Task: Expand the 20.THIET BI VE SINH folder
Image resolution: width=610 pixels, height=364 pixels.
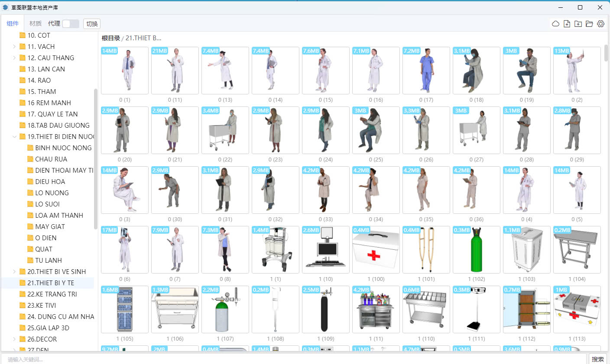Action: [14, 272]
